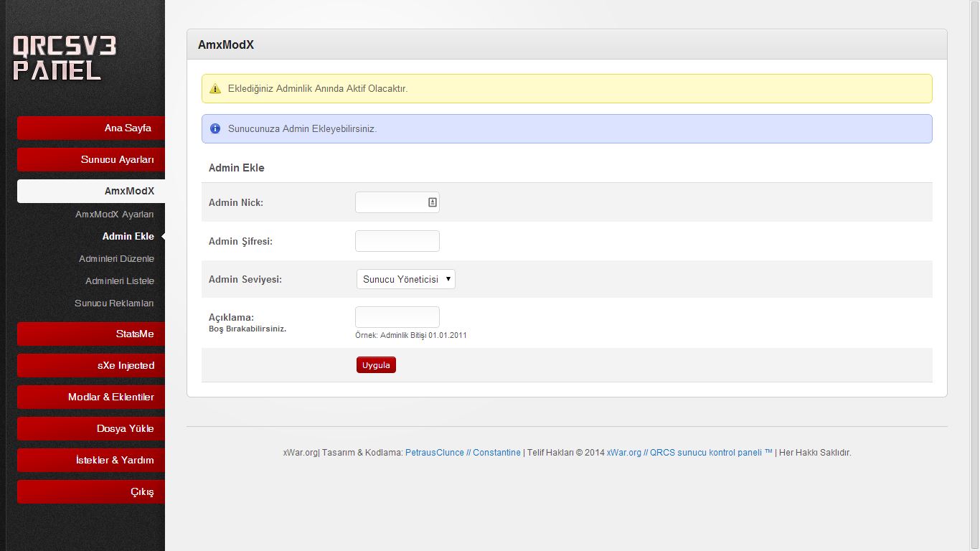The height and width of the screenshot is (551, 980).
Task: Open Modlar & Eklentiler section
Action: (x=91, y=397)
